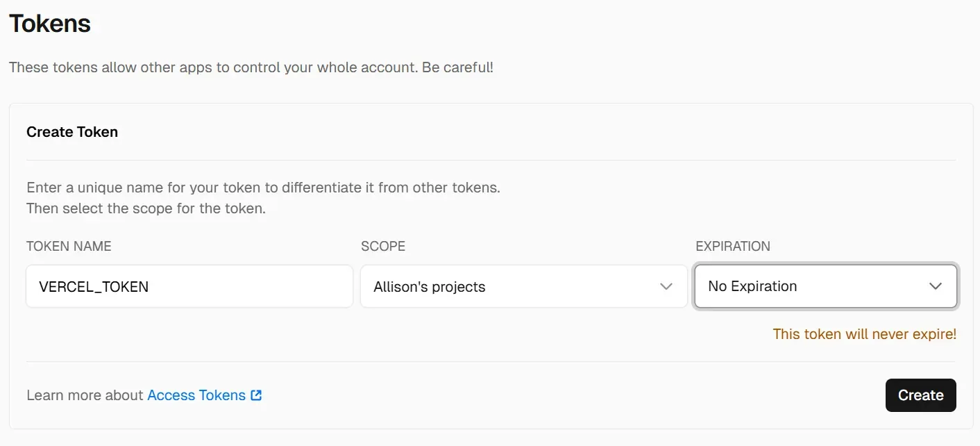This screenshot has width=980, height=446.
Task: Click the 'Be careful!' account warning text
Action: [x=457, y=68]
